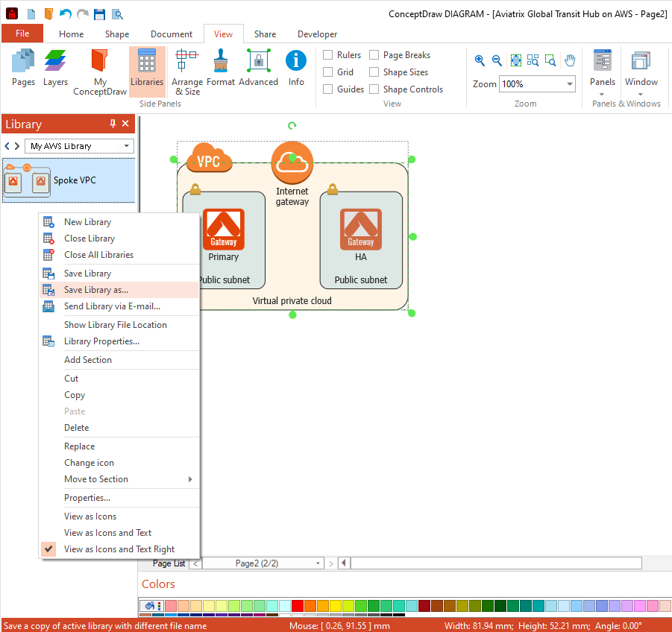The height and width of the screenshot is (632, 672).
Task: Switch to the Shape ribbon tab
Action: [117, 34]
